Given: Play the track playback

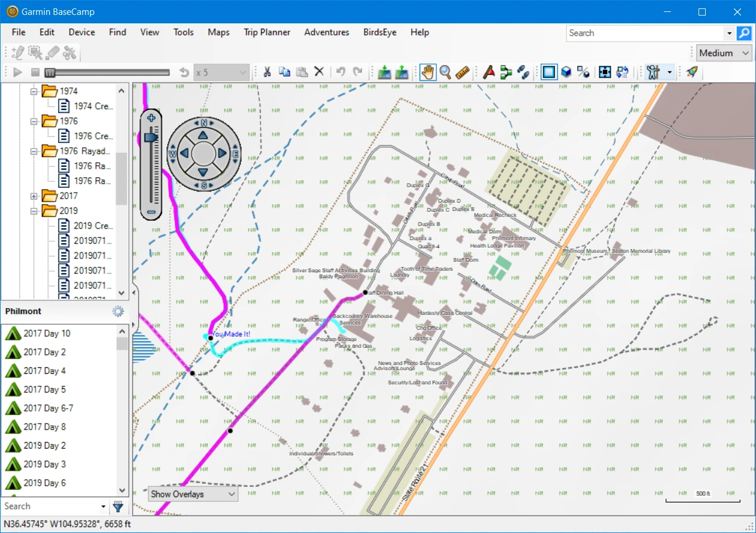Looking at the screenshot, I should pos(17,72).
